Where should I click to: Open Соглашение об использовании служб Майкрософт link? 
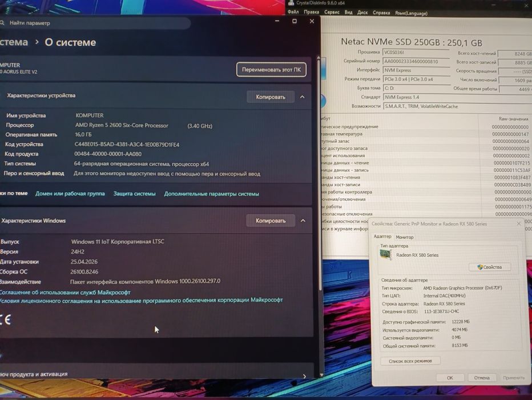[x=65, y=293]
